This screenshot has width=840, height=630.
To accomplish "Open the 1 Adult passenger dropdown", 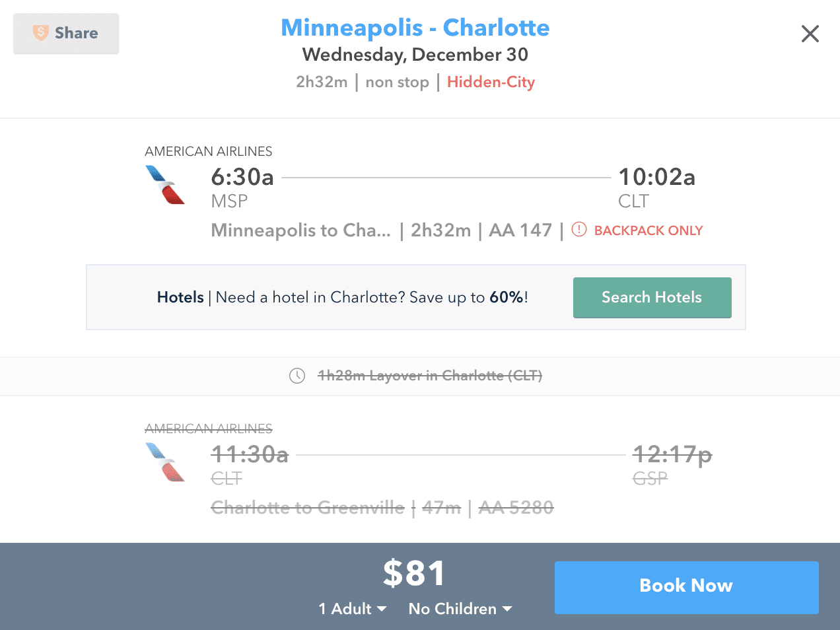I will [353, 609].
